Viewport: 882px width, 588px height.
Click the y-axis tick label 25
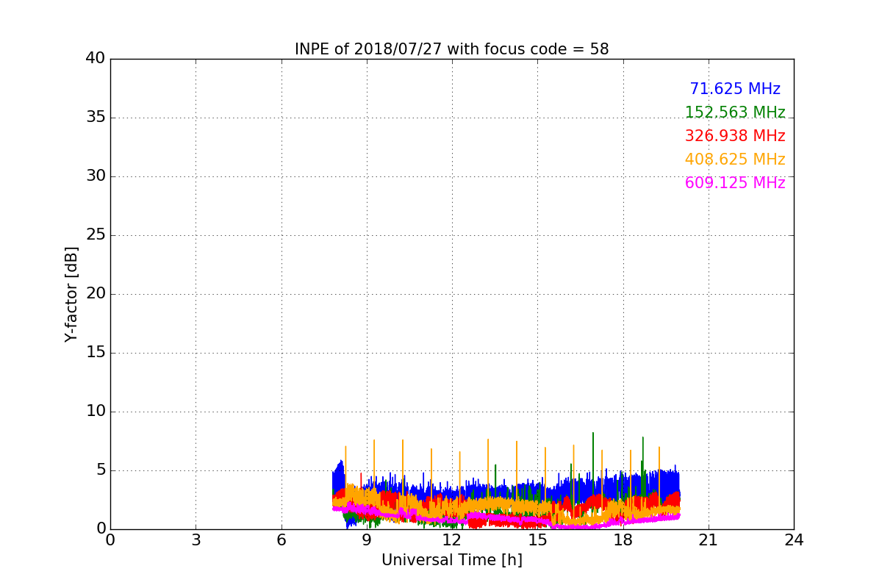pos(96,235)
